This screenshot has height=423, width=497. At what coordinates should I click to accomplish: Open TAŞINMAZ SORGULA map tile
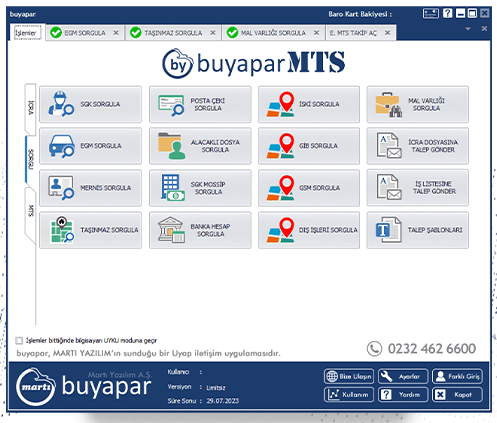[x=90, y=230]
